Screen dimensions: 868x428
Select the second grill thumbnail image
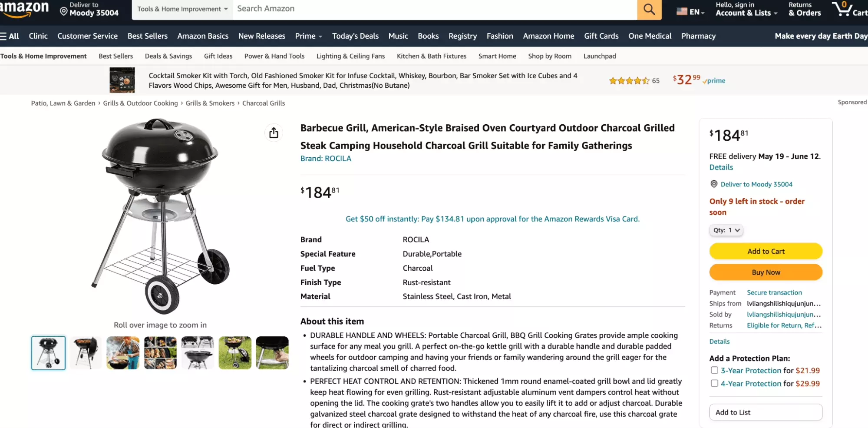[x=86, y=353]
